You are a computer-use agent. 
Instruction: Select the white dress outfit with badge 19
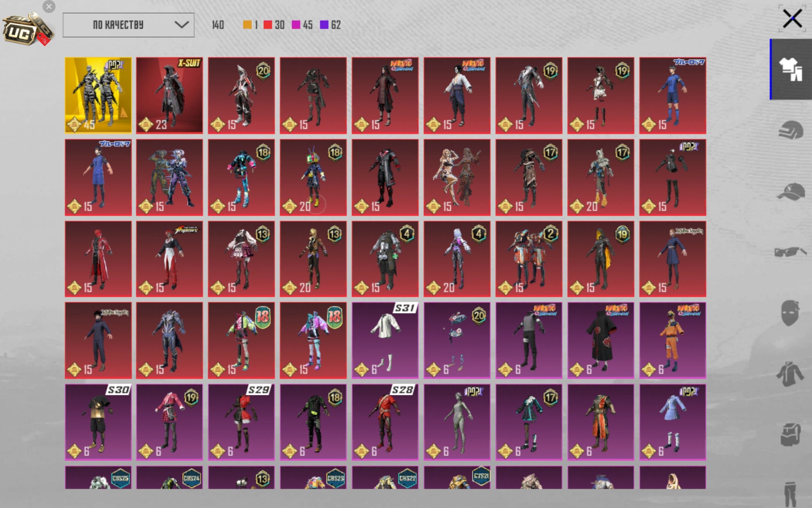601,96
